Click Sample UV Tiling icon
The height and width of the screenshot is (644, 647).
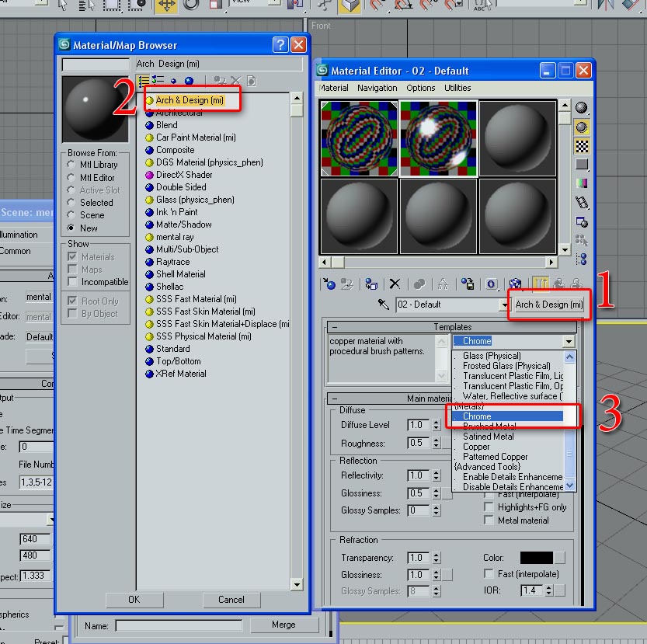pos(582,165)
